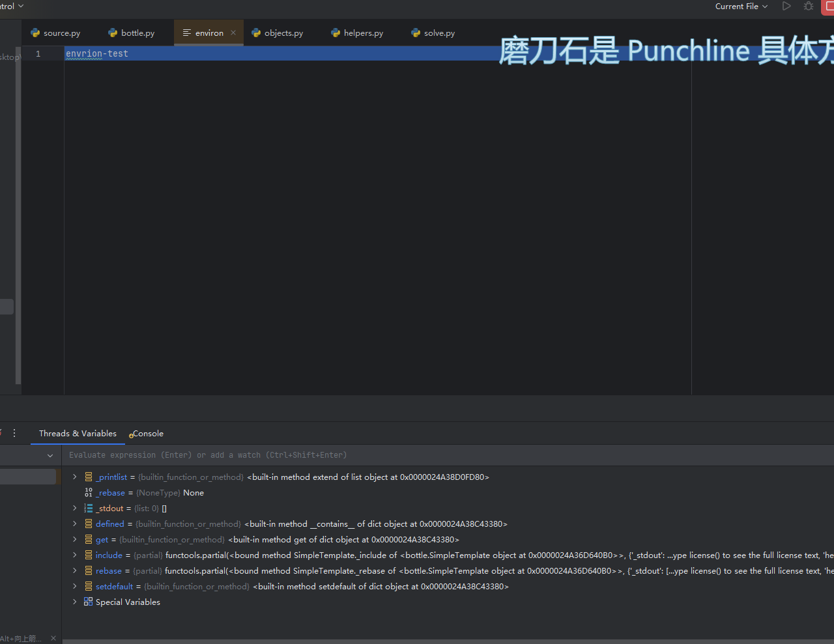Close the environ tab
834x644 pixels.
[x=233, y=33]
